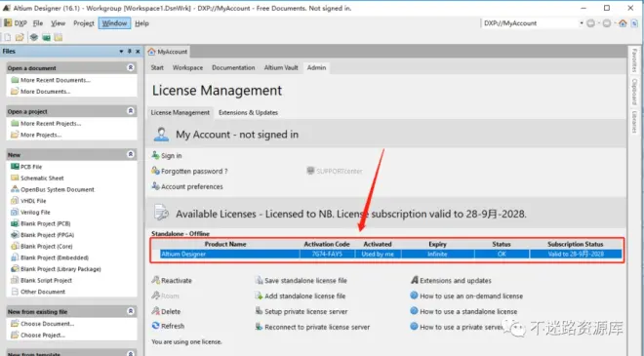
Task: Collapse New from existing file section
Action: coord(130,311)
